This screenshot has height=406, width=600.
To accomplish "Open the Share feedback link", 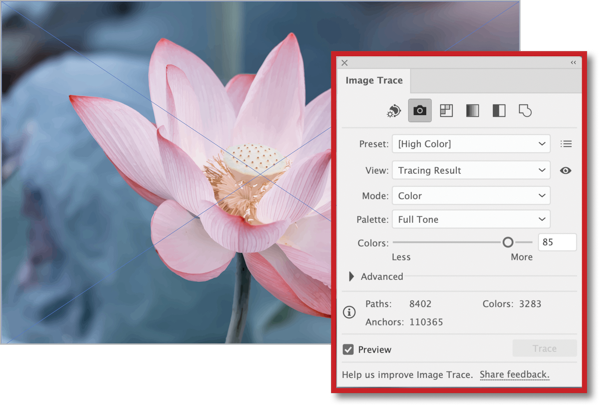I will click(x=514, y=375).
